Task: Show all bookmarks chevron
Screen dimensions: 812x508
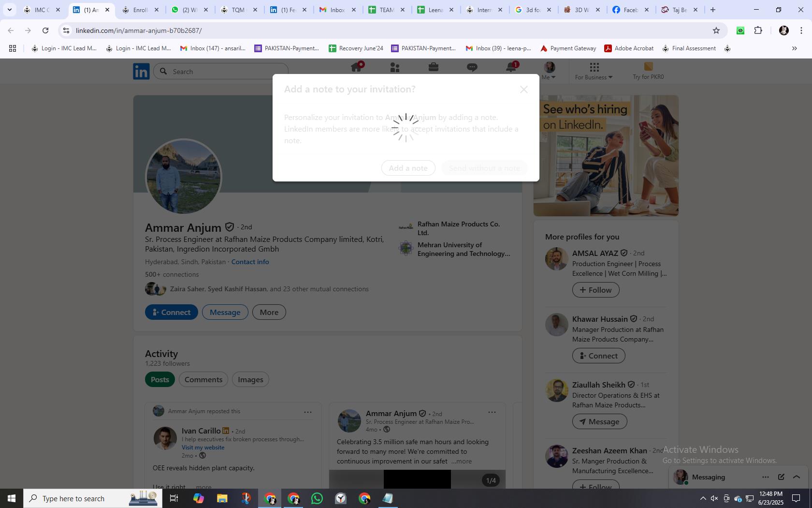Action: click(794, 48)
